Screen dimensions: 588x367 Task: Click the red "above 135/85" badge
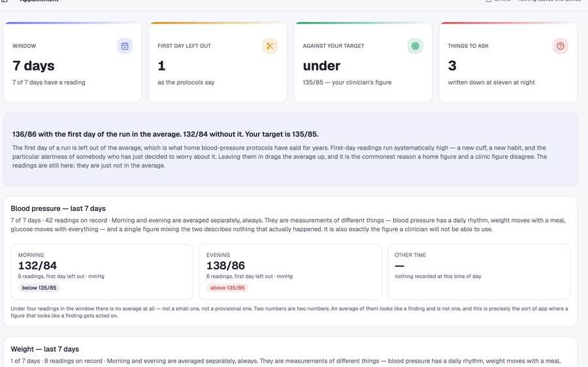[x=227, y=288]
